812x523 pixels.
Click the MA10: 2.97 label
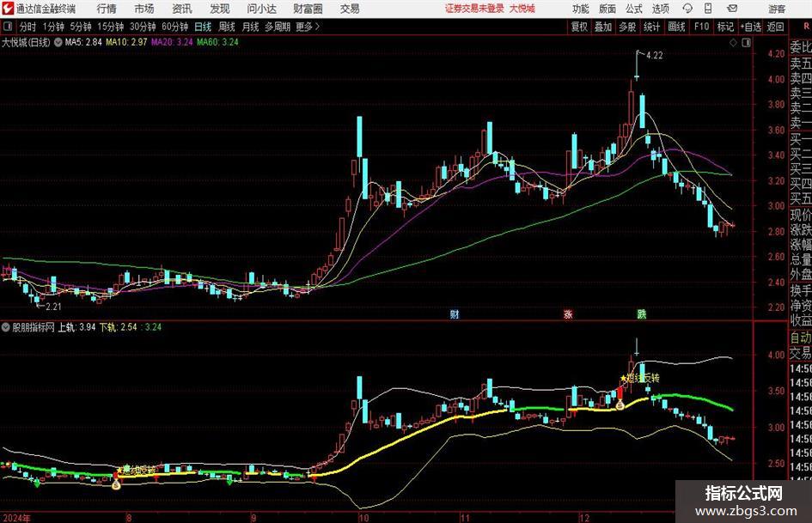coord(126,42)
